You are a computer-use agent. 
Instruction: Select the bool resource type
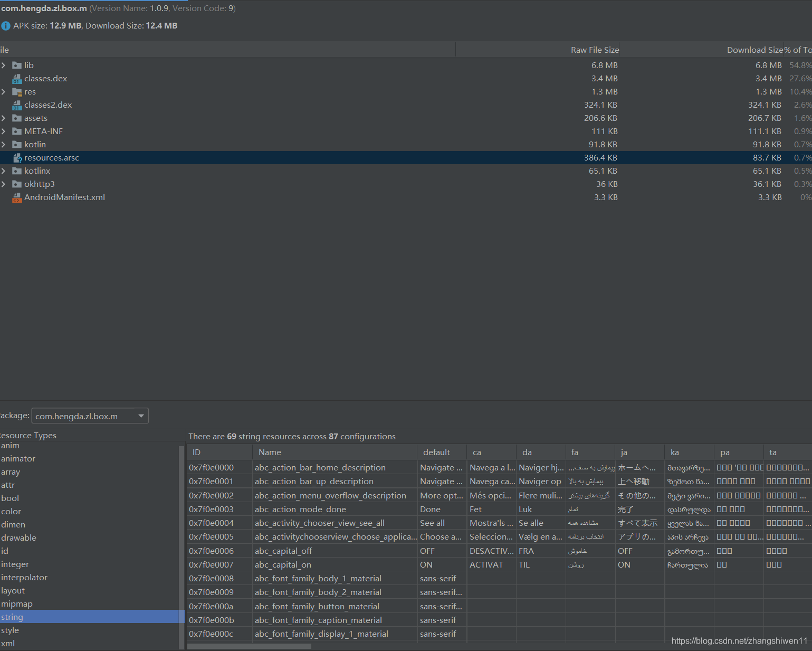(90, 498)
